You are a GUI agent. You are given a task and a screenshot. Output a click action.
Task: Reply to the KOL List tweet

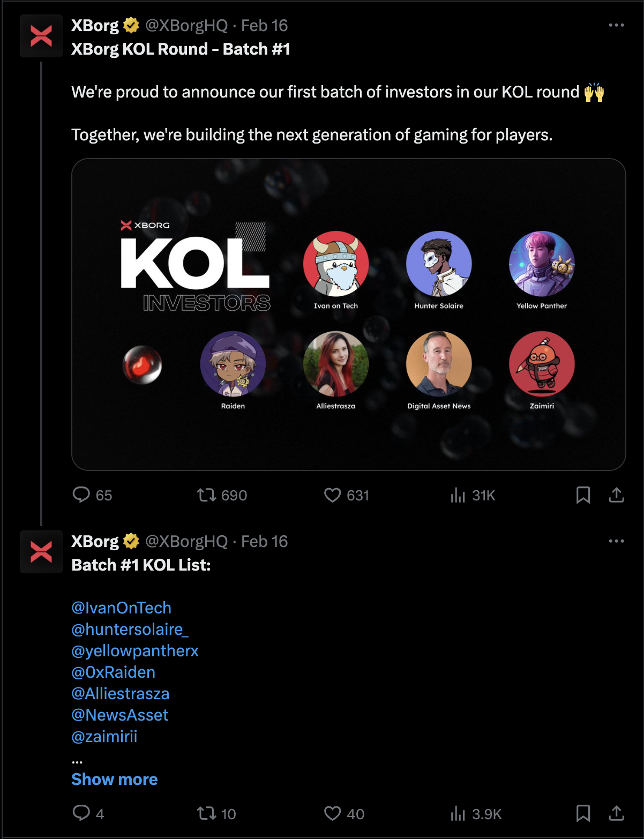tap(81, 813)
